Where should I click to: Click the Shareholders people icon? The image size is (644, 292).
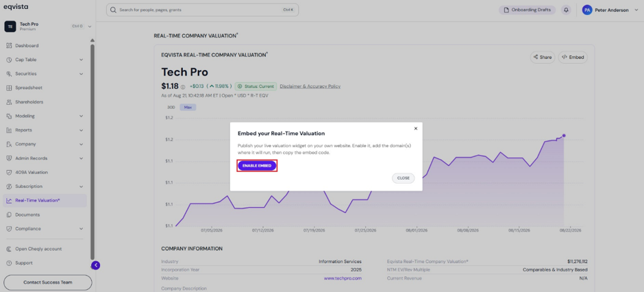pyautogui.click(x=9, y=102)
